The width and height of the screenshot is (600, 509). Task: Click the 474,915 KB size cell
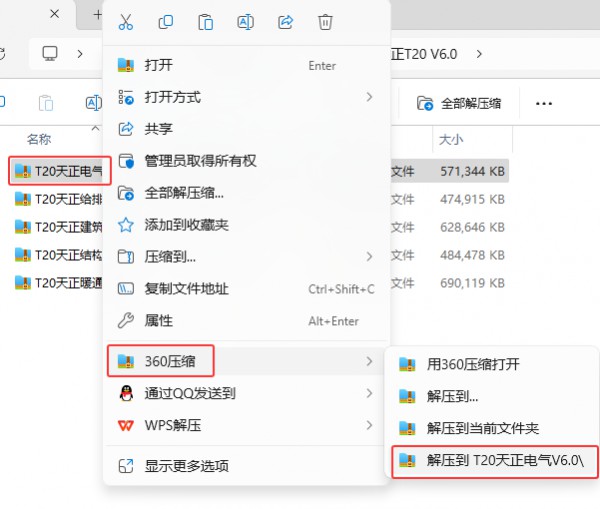[473, 199]
